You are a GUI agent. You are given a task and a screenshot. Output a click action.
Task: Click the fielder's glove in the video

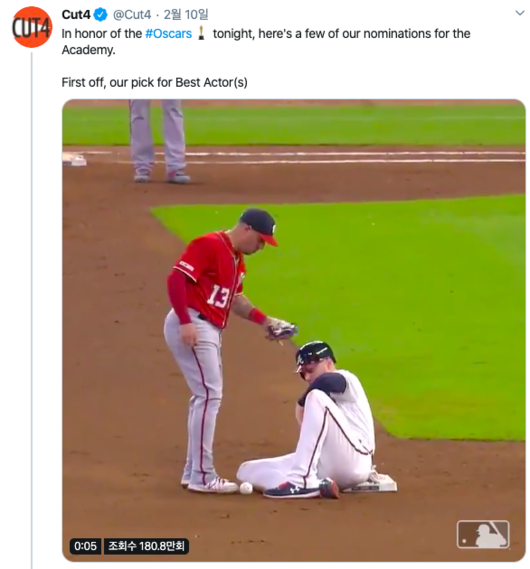(282, 329)
